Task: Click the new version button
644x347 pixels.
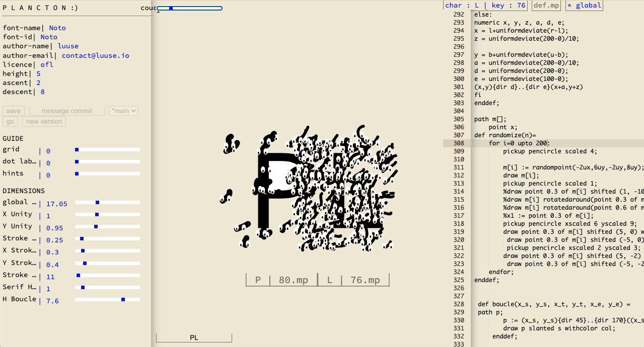Action: (44, 122)
